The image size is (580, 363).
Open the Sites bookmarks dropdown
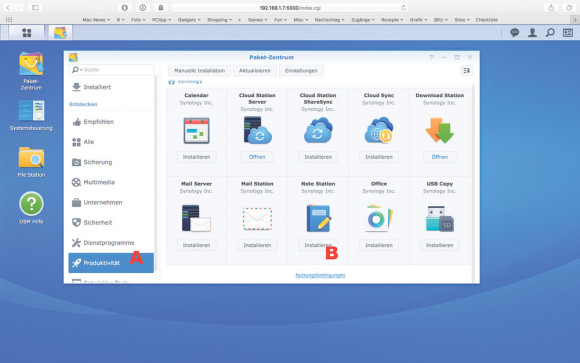pyautogui.click(x=462, y=20)
